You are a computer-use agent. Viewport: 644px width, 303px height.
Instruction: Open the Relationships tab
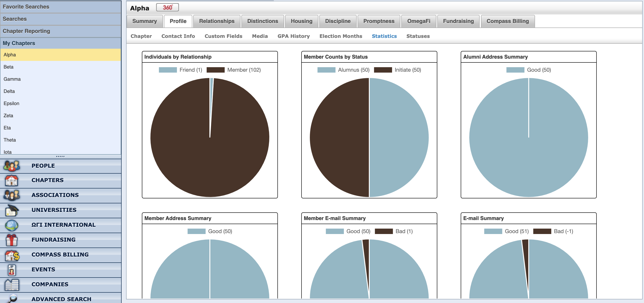(x=217, y=21)
